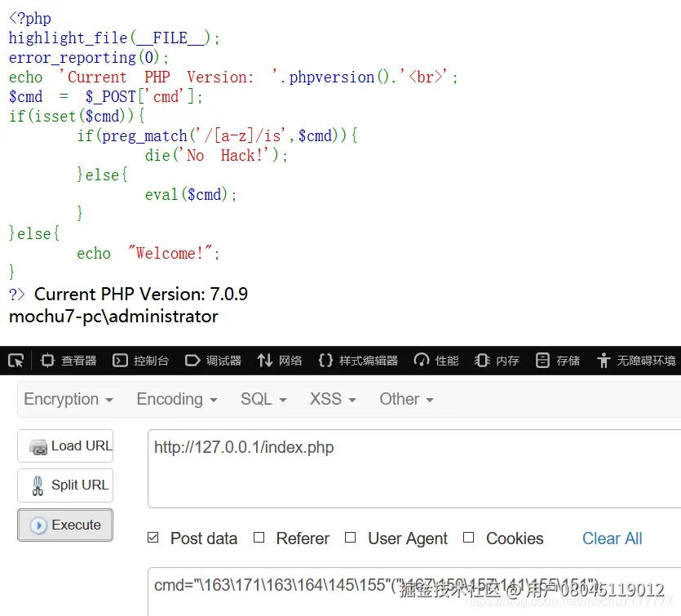Viewport: 681px width, 616px height.
Task: Enable the Referer checkbox
Action: [259, 538]
